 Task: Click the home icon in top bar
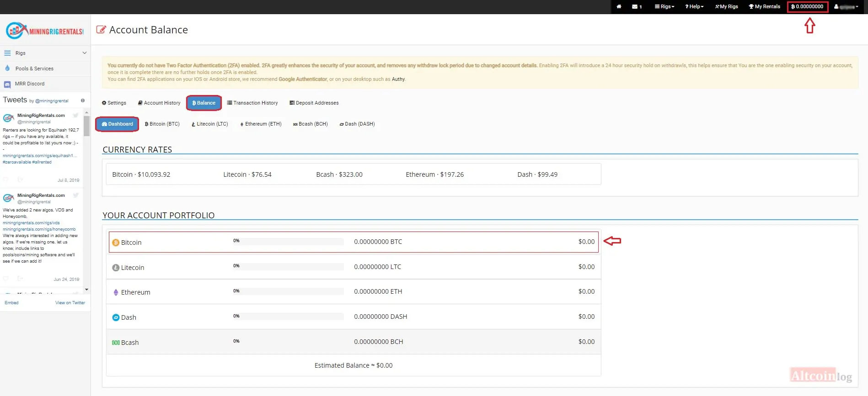(x=619, y=6)
